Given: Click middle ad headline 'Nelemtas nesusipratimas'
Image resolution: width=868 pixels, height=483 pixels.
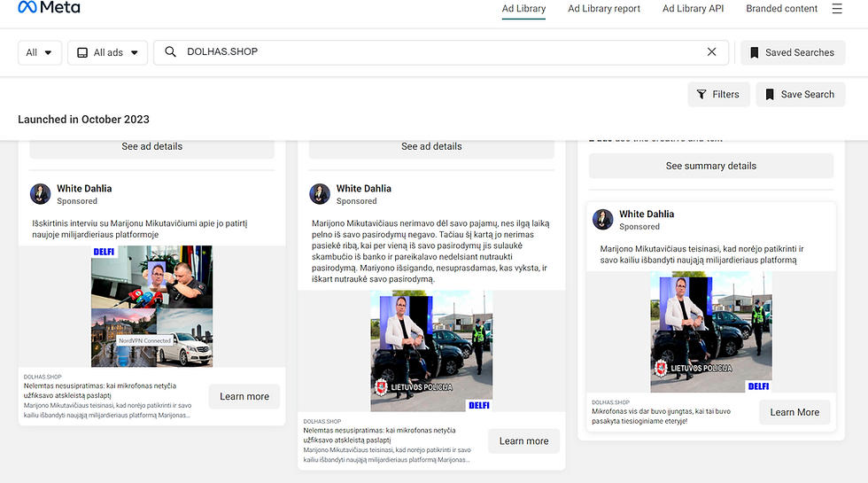Looking at the screenshot, I should coord(379,435).
